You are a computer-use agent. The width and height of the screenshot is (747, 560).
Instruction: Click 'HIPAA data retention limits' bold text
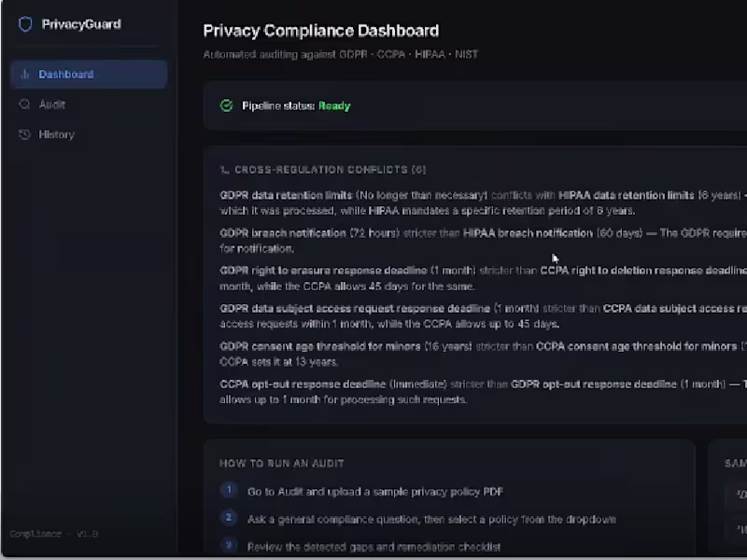[626, 195]
